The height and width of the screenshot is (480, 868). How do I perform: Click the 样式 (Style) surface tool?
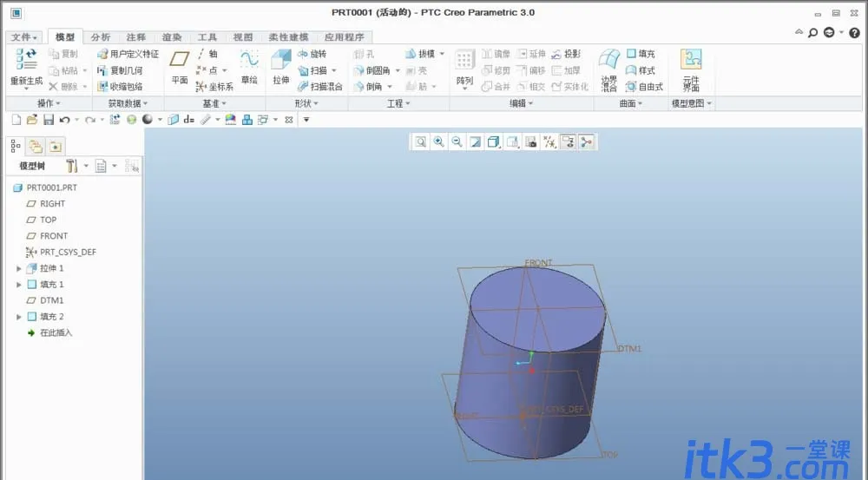641,70
